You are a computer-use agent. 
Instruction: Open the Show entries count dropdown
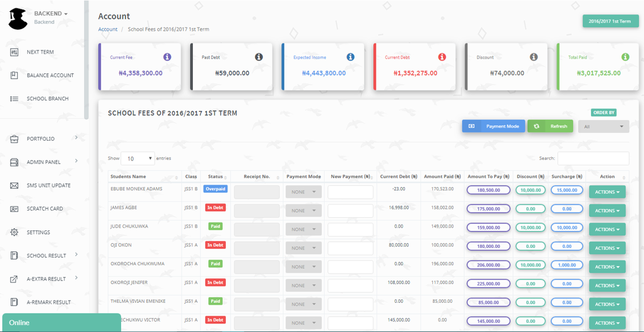click(137, 159)
